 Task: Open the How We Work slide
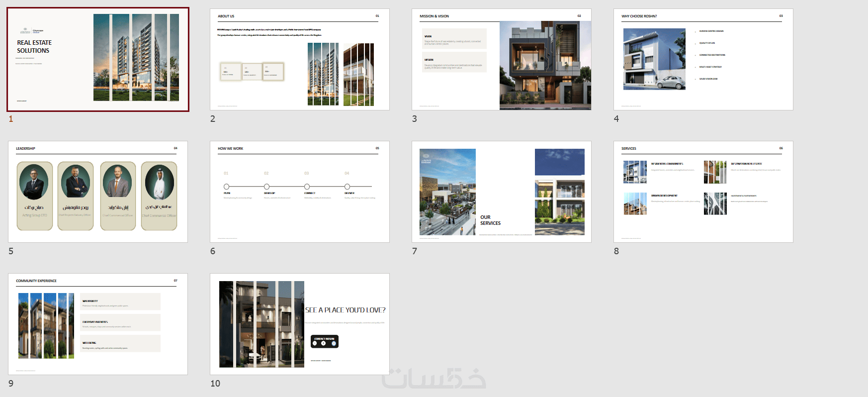(x=300, y=192)
